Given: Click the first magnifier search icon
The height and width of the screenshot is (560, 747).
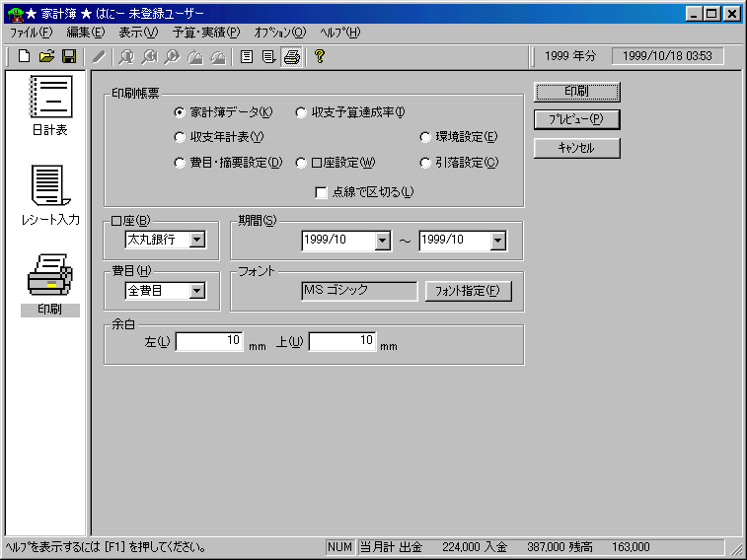Looking at the screenshot, I should 126,56.
